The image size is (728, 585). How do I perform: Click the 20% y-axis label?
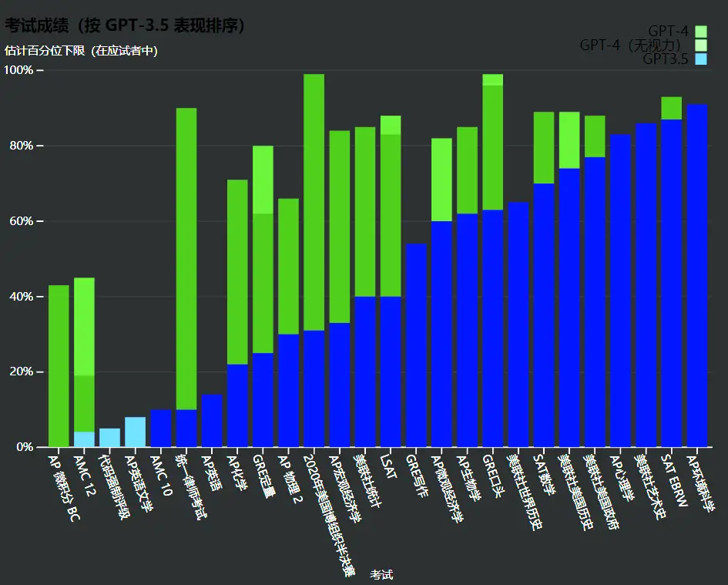point(22,372)
